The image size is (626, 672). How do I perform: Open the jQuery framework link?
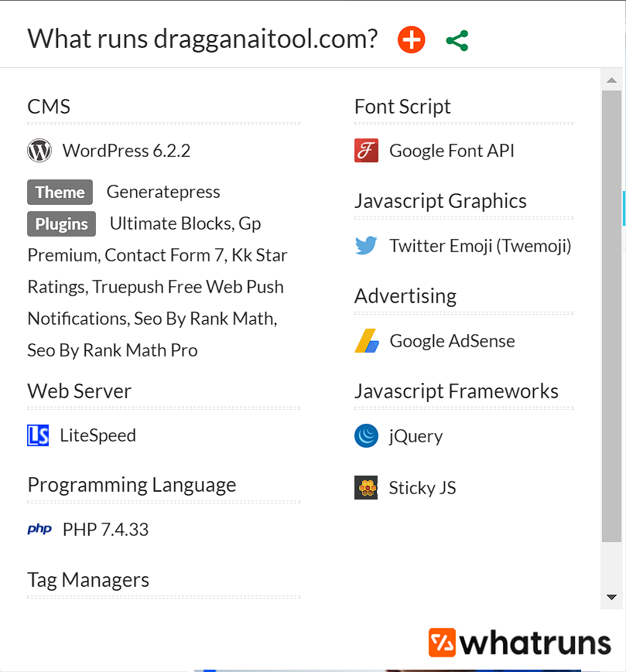click(416, 437)
